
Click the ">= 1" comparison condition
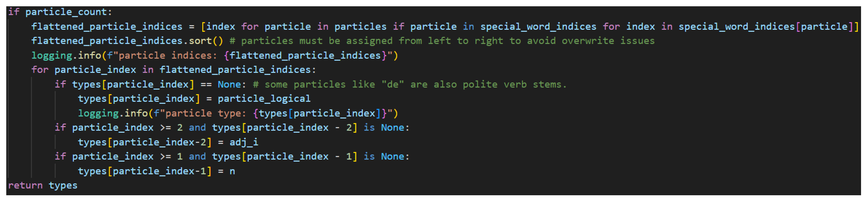tap(171, 157)
